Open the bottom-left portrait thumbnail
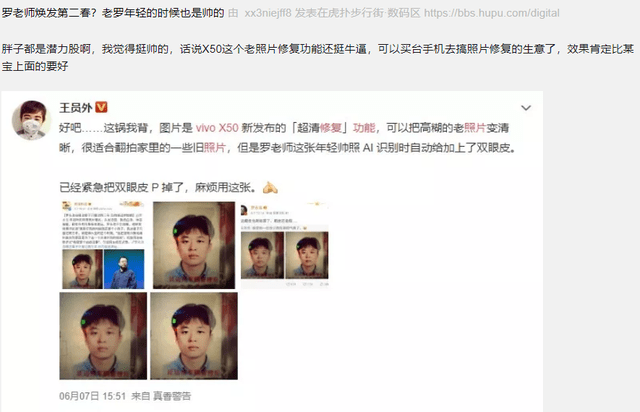 click(x=103, y=336)
